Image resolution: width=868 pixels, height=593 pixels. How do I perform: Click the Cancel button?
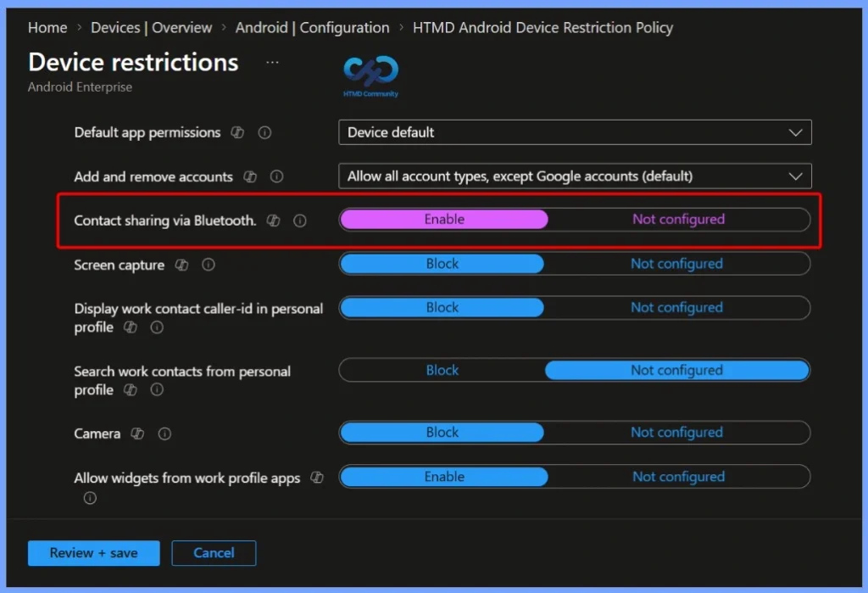[x=214, y=553]
